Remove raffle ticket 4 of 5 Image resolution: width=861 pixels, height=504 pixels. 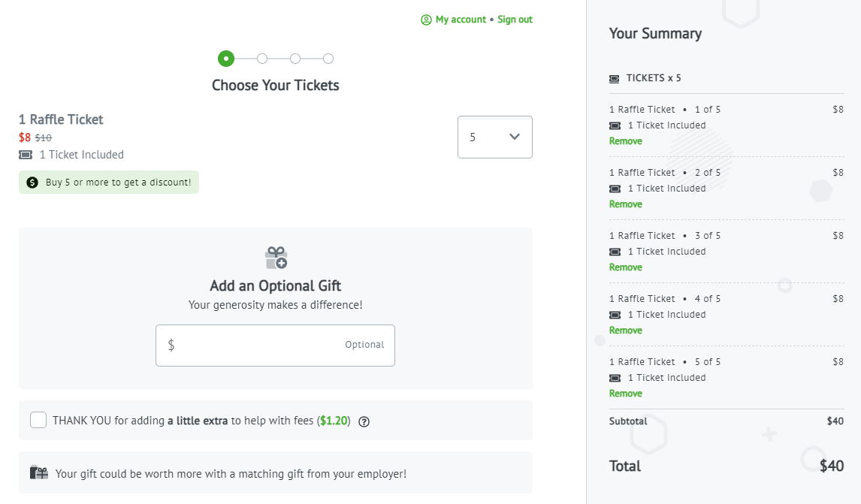[x=625, y=330]
